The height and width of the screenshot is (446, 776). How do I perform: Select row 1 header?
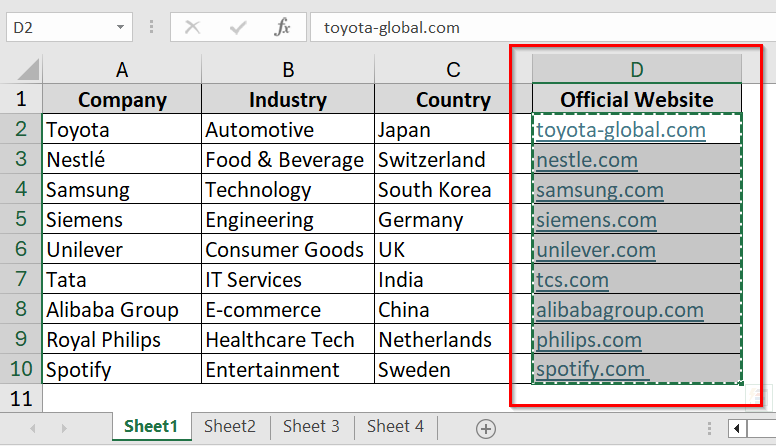(x=21, y=99)
